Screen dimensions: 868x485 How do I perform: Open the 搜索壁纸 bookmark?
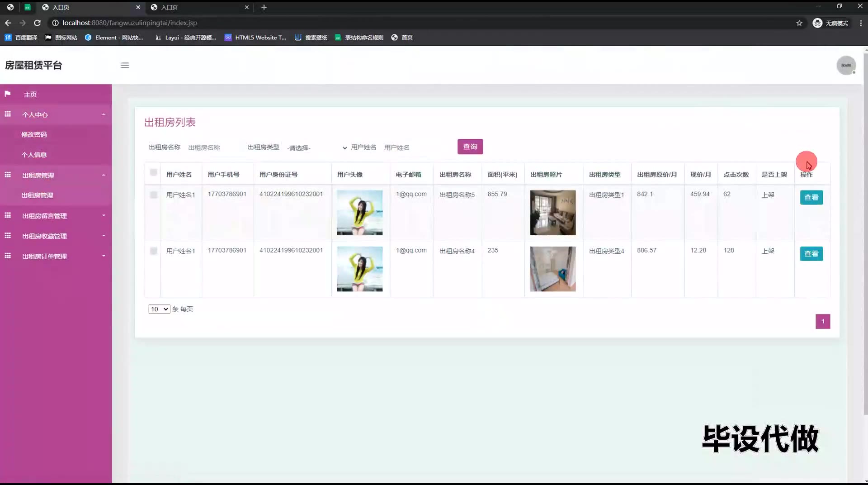coord(311,38)
